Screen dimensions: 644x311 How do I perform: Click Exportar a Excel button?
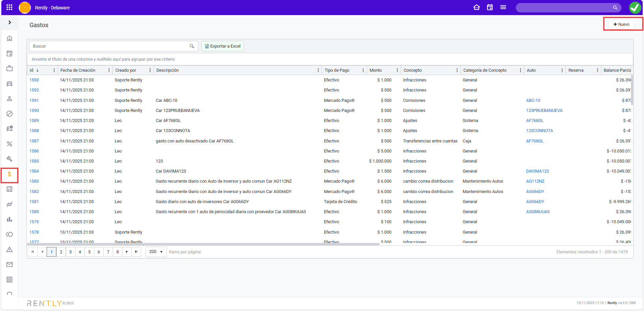[x=223, y=46]
